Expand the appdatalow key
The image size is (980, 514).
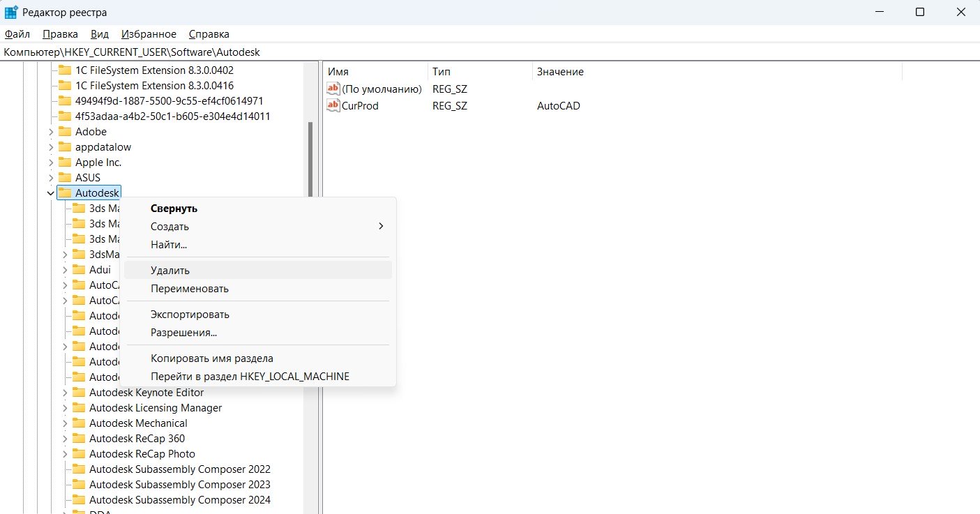point(51,147)
